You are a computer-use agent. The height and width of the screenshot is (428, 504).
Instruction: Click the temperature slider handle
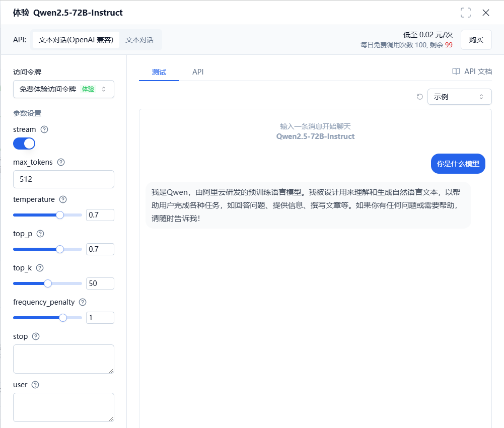click(x=60, y=215)
